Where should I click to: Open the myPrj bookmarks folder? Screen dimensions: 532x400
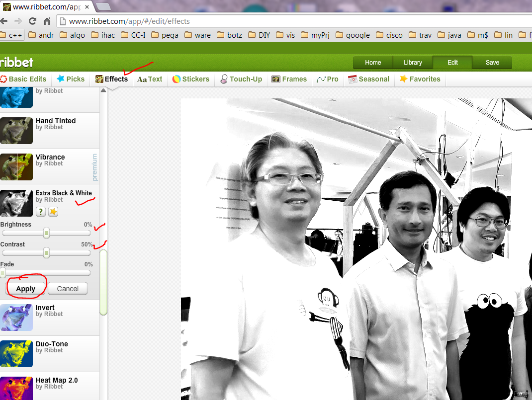coord(315,35)
